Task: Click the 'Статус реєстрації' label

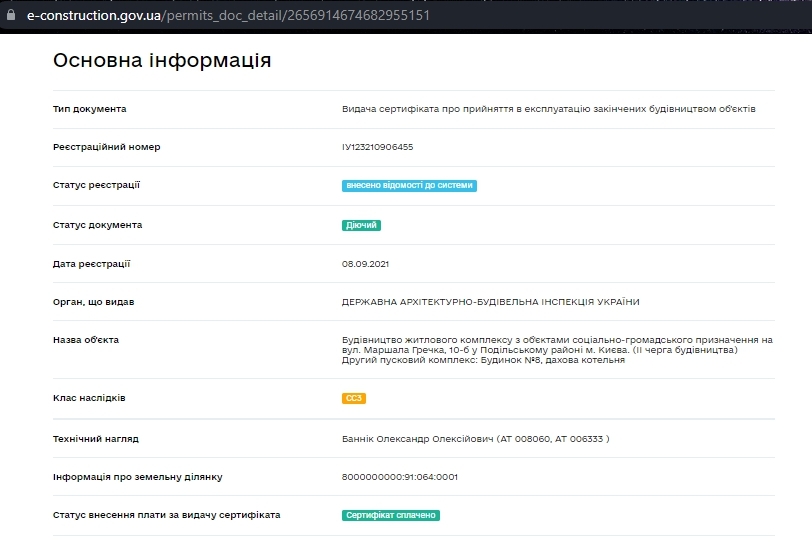Action: click(x=96, y=185)
